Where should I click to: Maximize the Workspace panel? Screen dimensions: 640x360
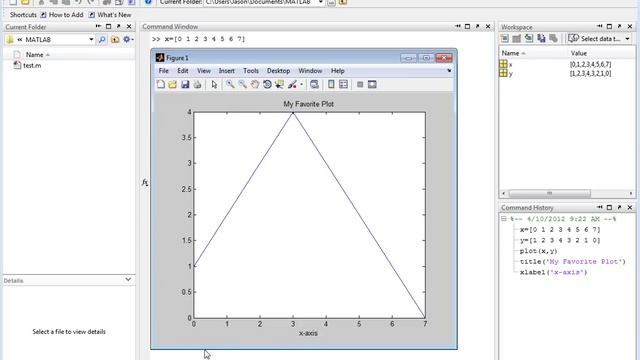609,27
